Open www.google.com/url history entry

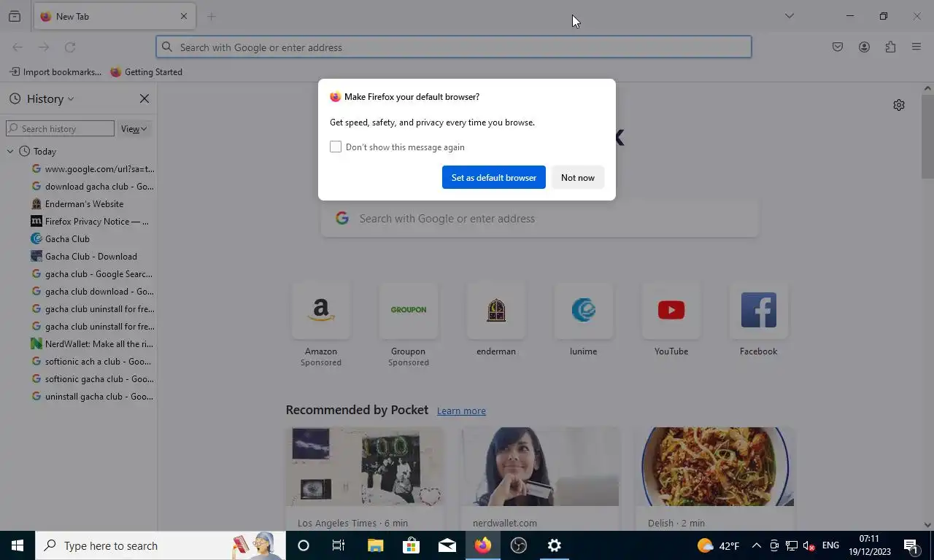click(93, 169)
